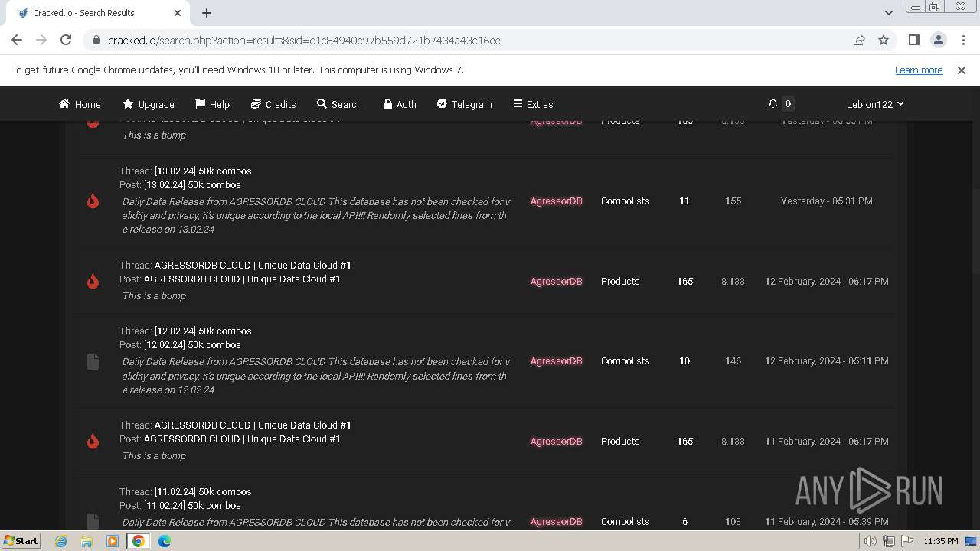Open thread [12.02.24] 50k combos
The image size is (980, 551).
tap(203, 331)
